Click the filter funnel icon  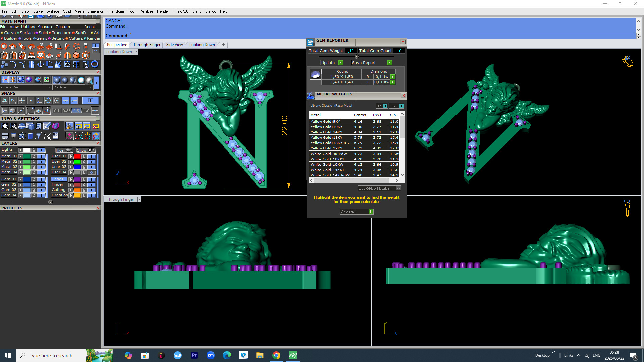[x=38, y=136]
